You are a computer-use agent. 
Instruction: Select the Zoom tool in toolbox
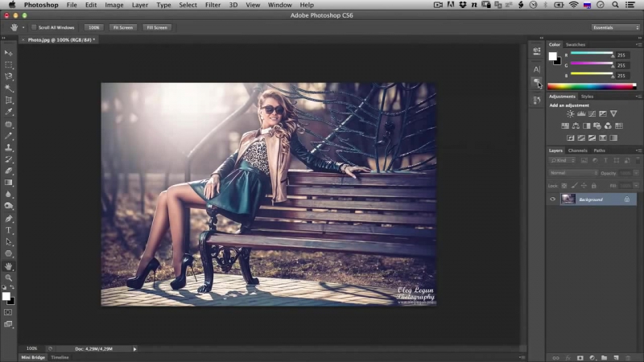(x=9, y=278)
